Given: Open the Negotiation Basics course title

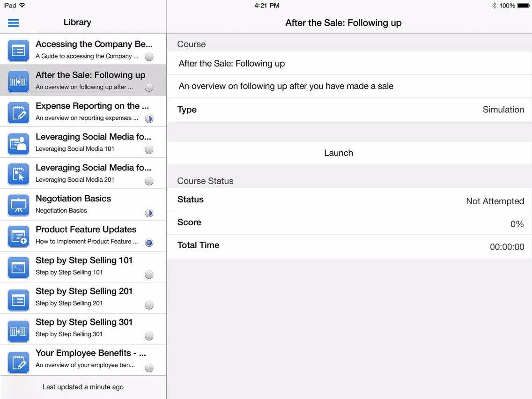Looking at the screenshot, I should point(73,199).
